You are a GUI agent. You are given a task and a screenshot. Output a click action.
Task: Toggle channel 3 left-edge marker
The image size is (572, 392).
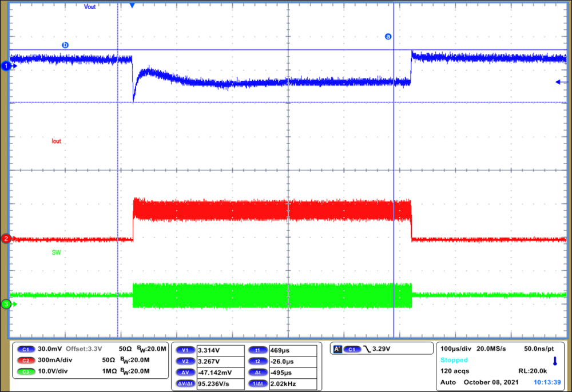pyautogui.click(x=5, y=305)
